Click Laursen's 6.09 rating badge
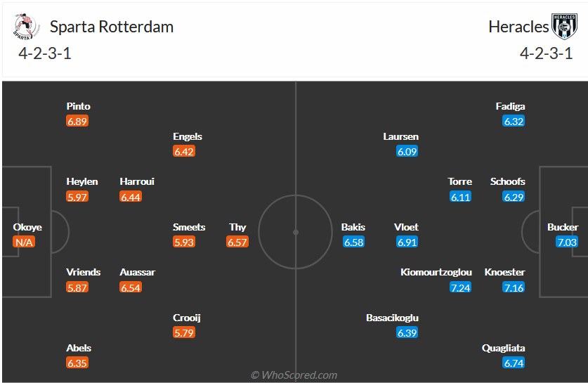 [407, 152]
